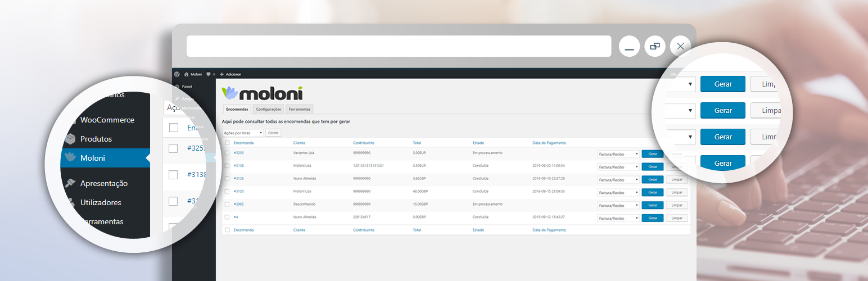The width and height of the screenshot is (868, 281).
Task: Open the WordPress logo menu in admin bar
Action: [x=177, y=74]
